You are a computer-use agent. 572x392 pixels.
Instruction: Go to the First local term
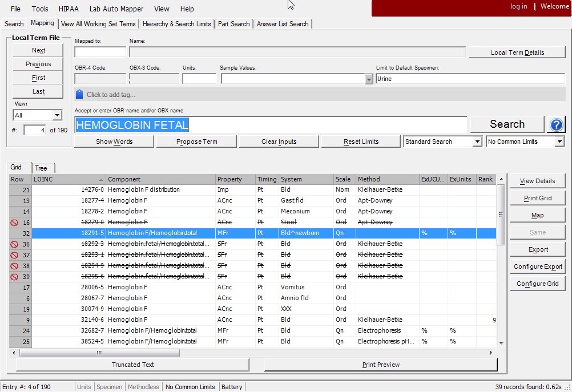[x=38, y=78]
